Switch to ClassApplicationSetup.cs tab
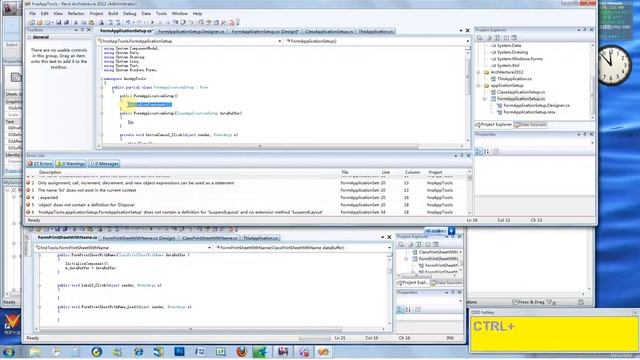This screenshot has width=640, height=360. (329, 31)
